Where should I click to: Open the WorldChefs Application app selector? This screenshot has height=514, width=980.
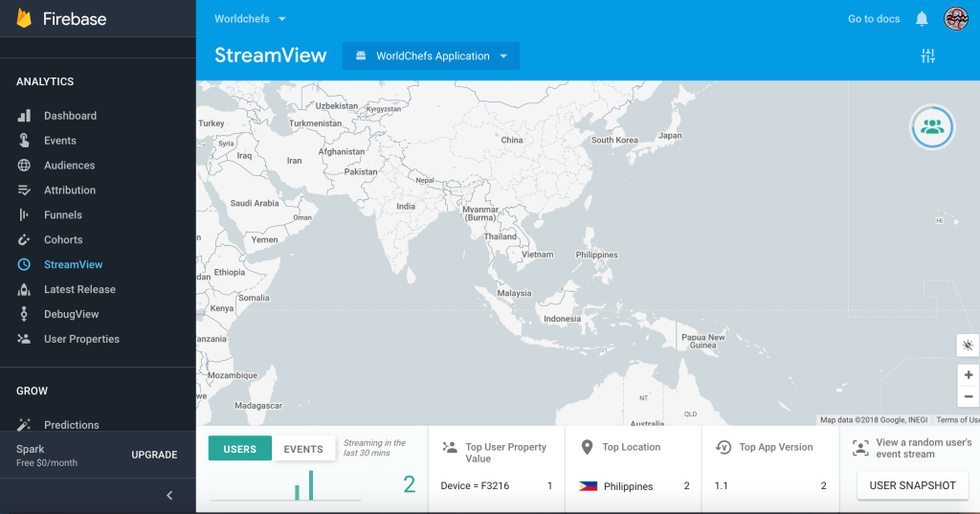tap(431, 56)
